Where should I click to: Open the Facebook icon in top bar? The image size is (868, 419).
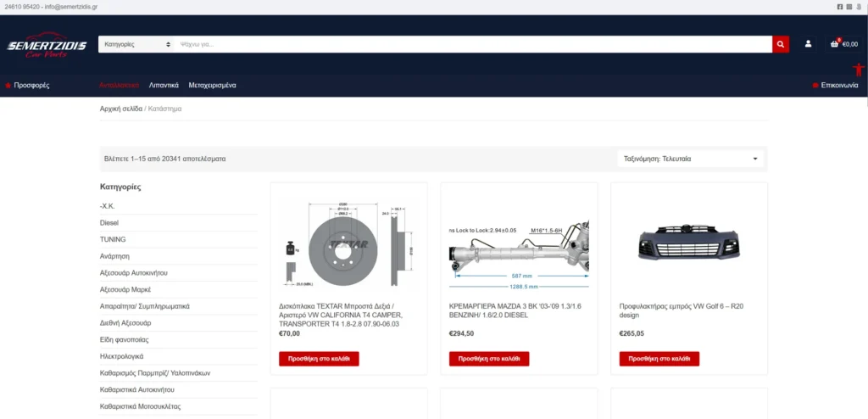point(840,7)
